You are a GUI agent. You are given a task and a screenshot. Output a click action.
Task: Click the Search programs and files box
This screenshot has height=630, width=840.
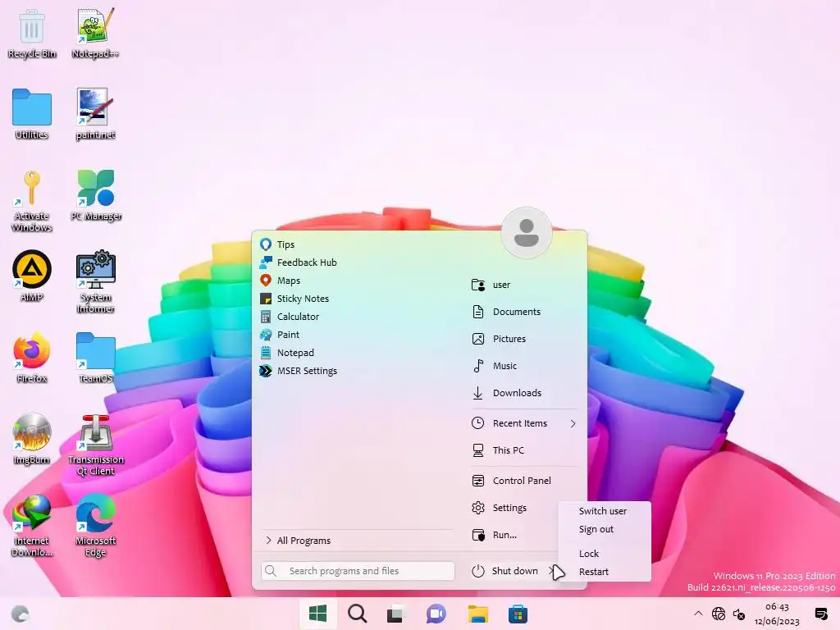coord(358,571)
